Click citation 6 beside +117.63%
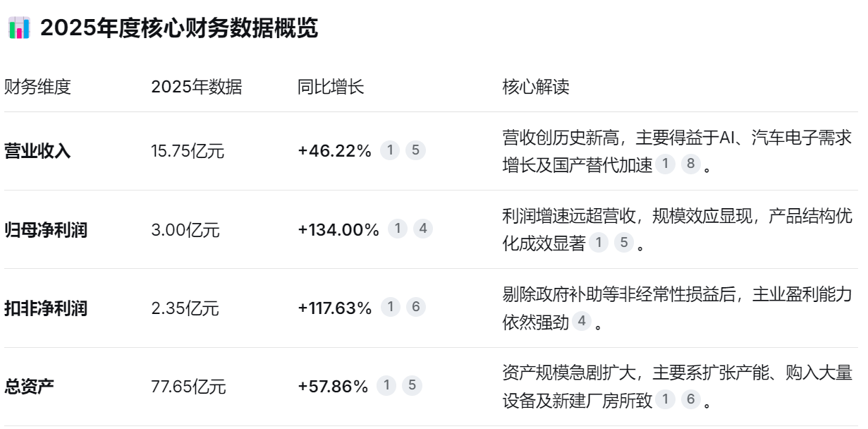This screenshot has width=868, height=429. coord(416,307)
